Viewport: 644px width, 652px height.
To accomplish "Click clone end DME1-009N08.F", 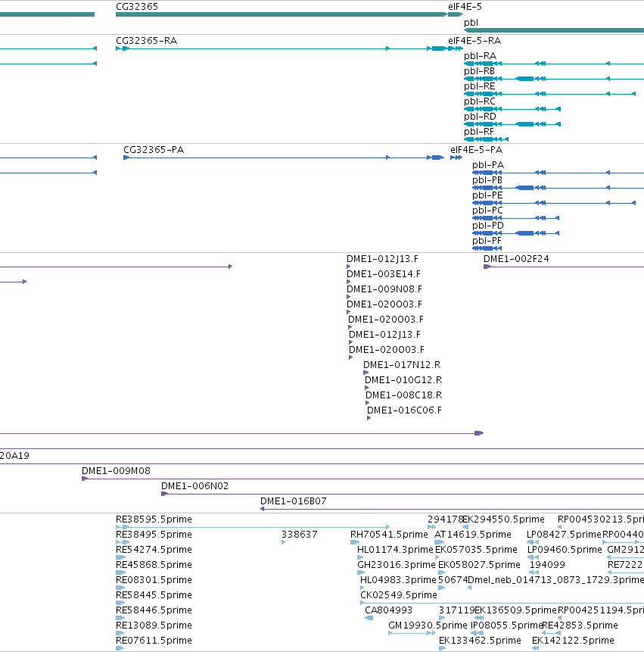I will 384,289.
